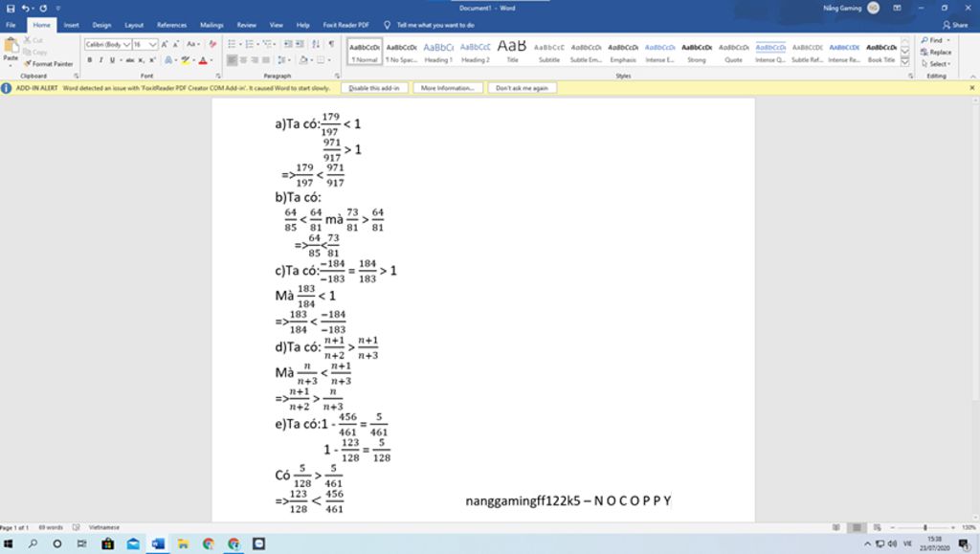This screenshot has height=554, width=980.
Task: Switch to the Insert ribbon tab
Action: (x=71, y=25)
